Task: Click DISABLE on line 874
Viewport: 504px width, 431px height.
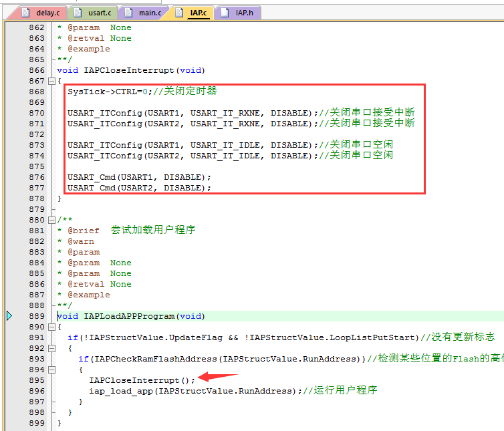Action: (289, 156)
